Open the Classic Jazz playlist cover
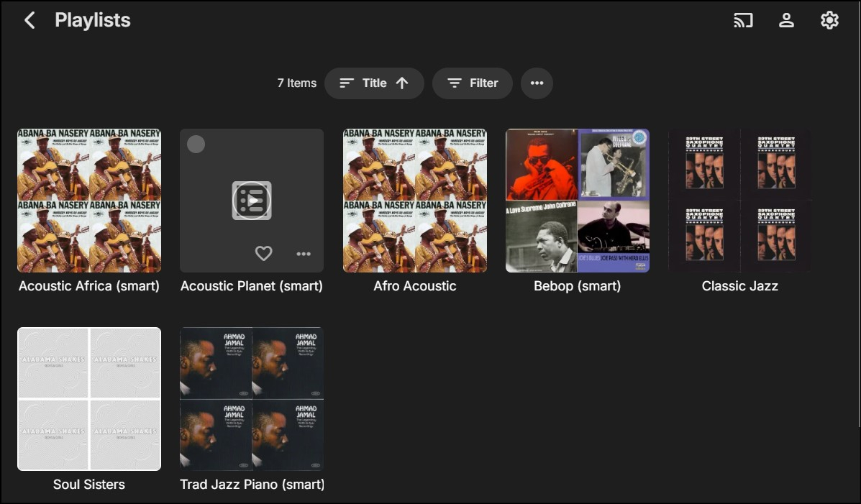 [x=740, y=200]
